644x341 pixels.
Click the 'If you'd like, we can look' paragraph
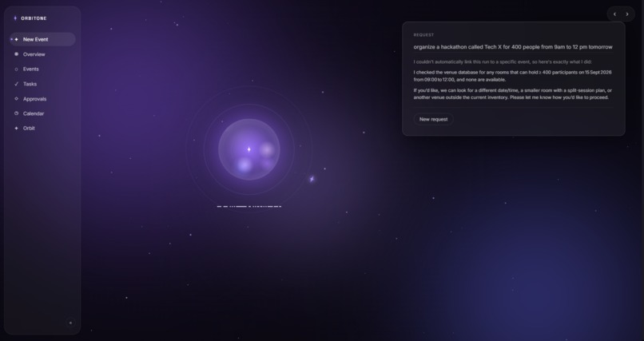point(513,94)
